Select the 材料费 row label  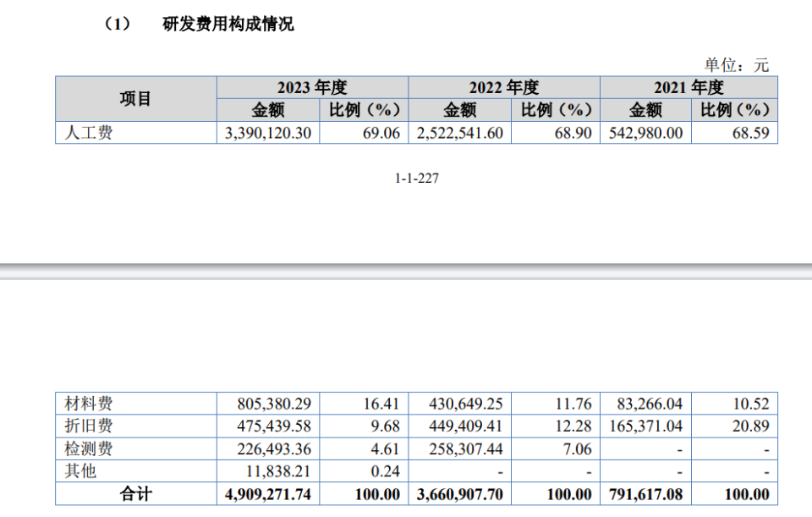pyautogui.click(x=89, y=404)
